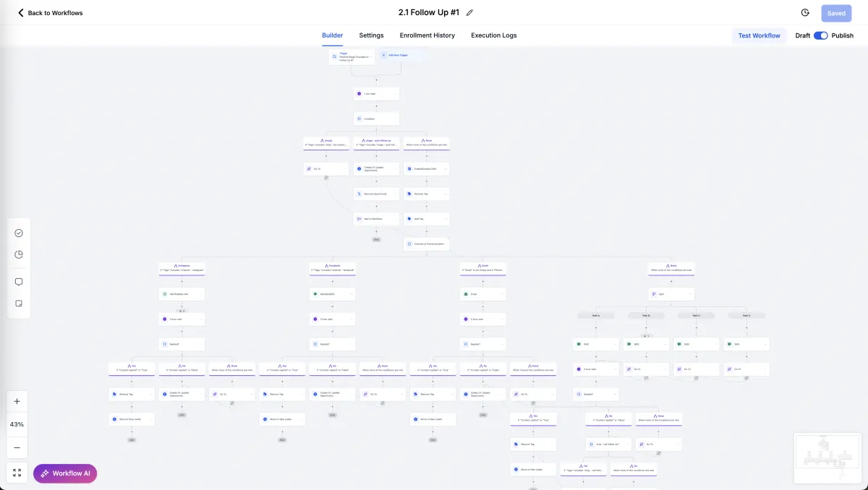Open the comments bubble icon in left sidebar
Viewport: 868px width, 490px height.
click(x=19, y=282)
